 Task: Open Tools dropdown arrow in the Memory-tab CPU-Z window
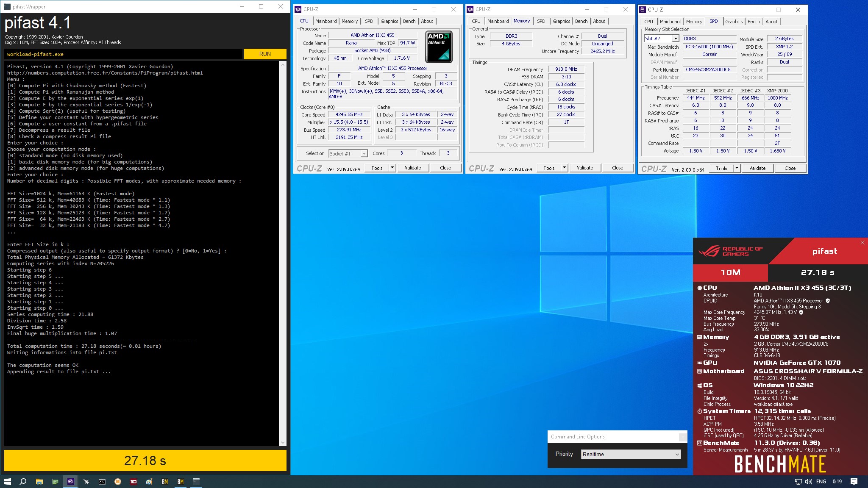coord(564,168)
